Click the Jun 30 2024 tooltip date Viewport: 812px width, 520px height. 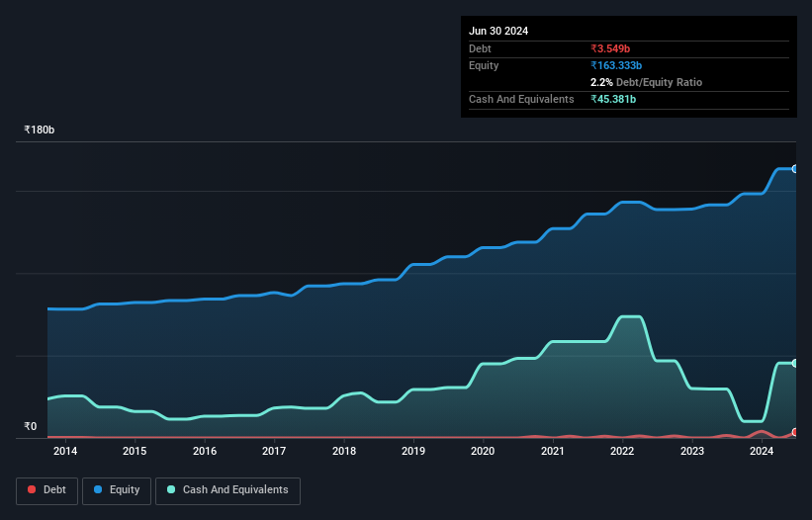[x=498, y=31]
